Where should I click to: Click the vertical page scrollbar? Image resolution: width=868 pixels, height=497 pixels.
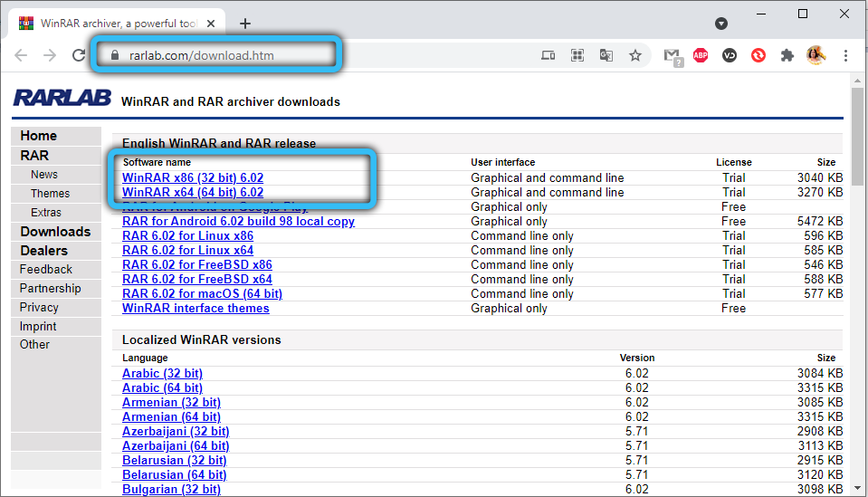pyautogui.click(x=859, y=136)
